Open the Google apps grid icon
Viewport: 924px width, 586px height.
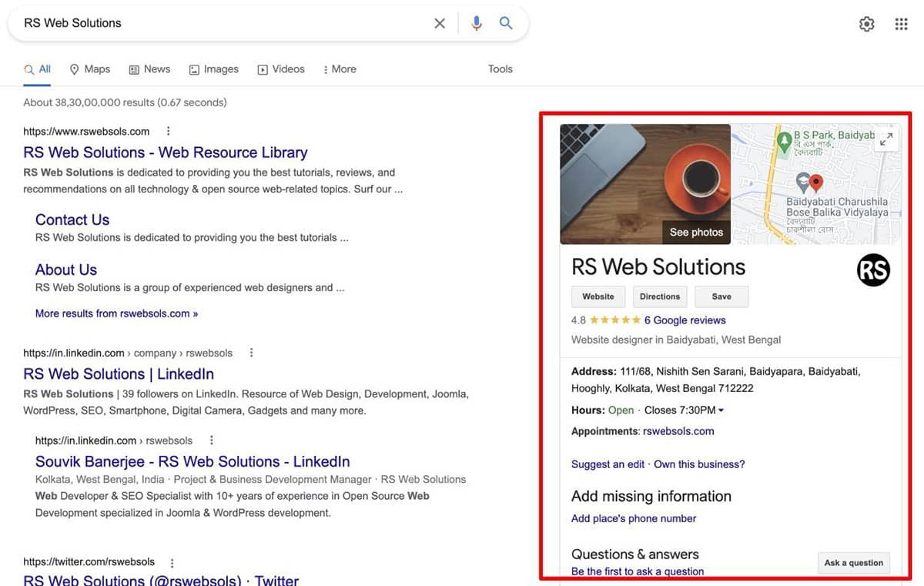902,24
